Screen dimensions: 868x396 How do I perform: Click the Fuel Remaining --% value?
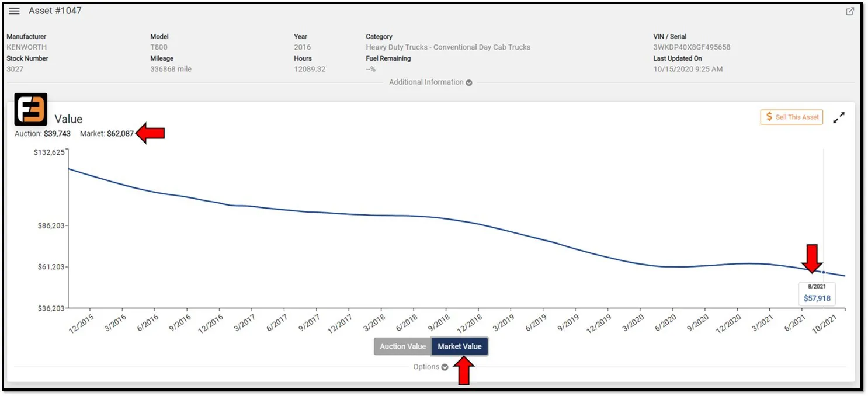coord(370,69)
